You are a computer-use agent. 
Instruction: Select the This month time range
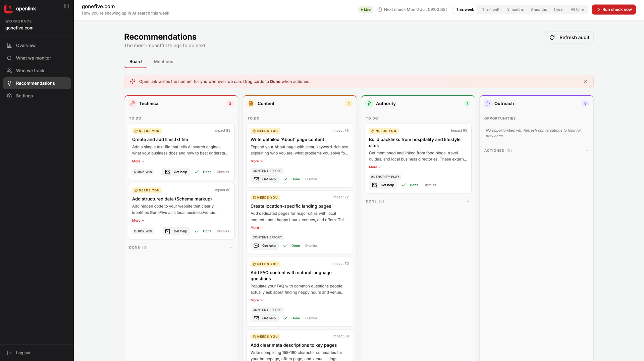point(490,10)
